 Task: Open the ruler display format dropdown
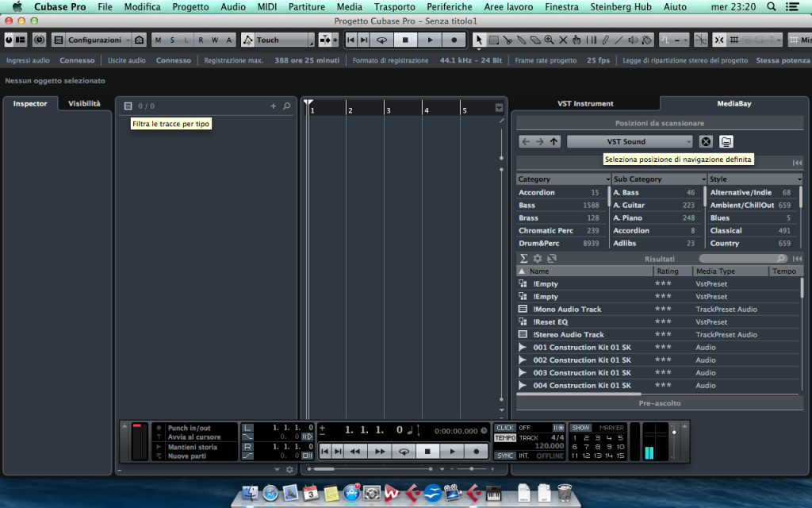point(499,108)
